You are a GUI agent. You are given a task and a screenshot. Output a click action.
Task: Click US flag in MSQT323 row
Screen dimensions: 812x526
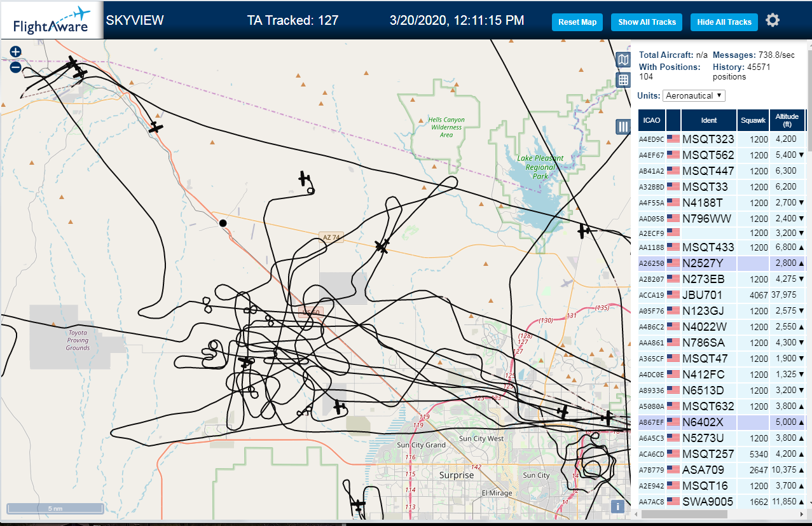point(673,139)
